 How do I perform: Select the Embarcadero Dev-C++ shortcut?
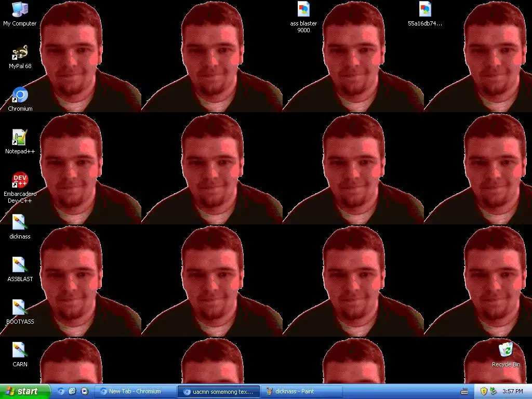[x=20, y=187]
